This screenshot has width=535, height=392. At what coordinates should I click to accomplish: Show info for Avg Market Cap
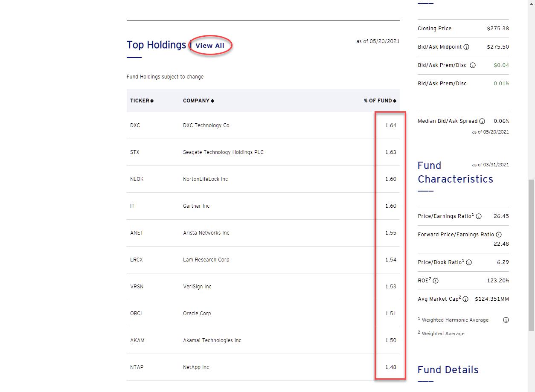coord(465,299)
